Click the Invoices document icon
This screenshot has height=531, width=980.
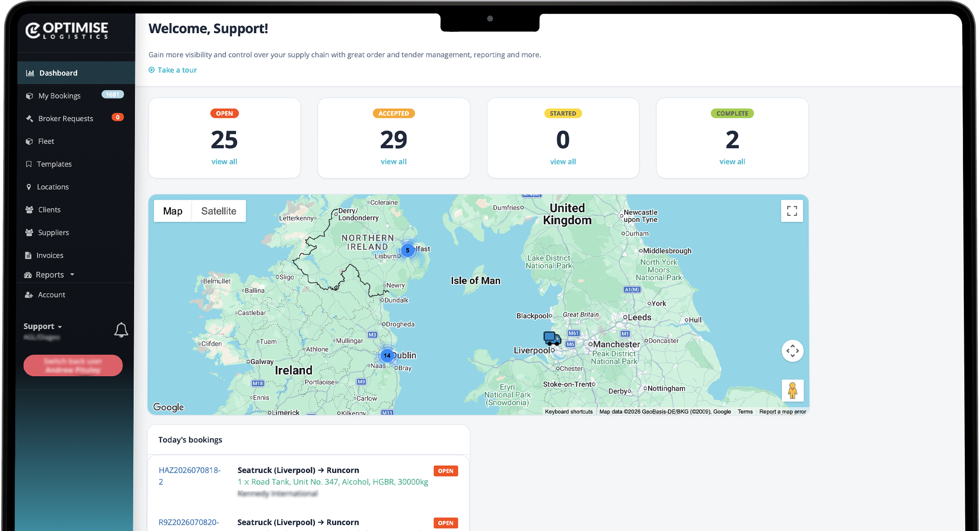tap(28, 255)
